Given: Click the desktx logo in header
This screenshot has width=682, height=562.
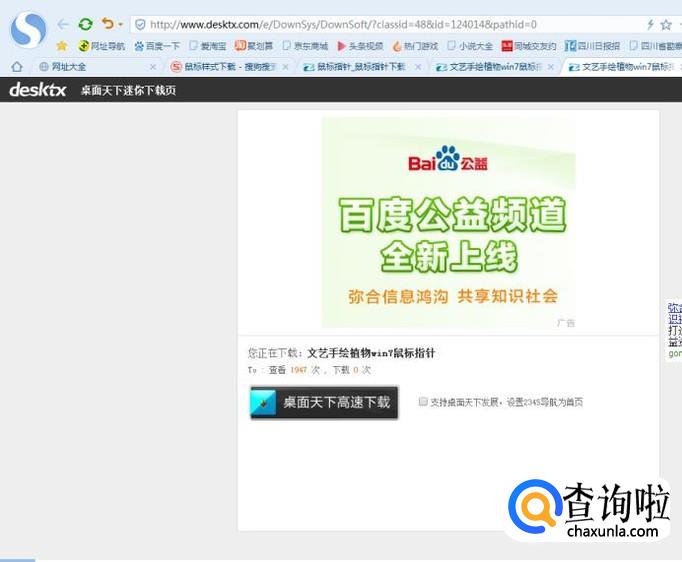Looking at the screenshot, I should [x=38, y=90].
